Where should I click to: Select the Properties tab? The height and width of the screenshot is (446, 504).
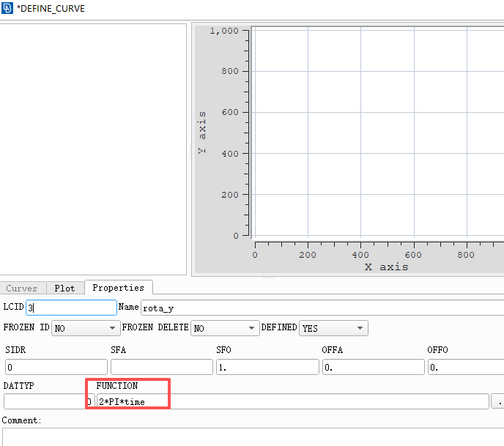[118, 288]
